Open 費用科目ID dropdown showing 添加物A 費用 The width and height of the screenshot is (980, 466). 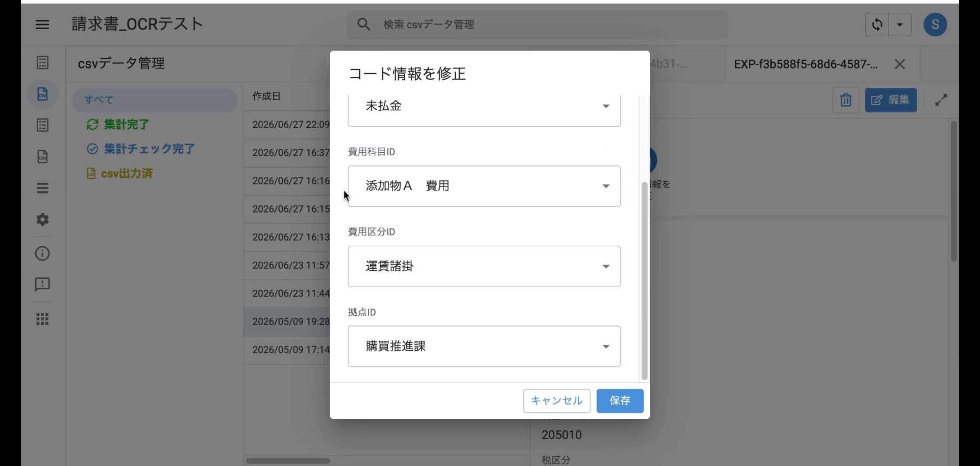coord(484,186)
